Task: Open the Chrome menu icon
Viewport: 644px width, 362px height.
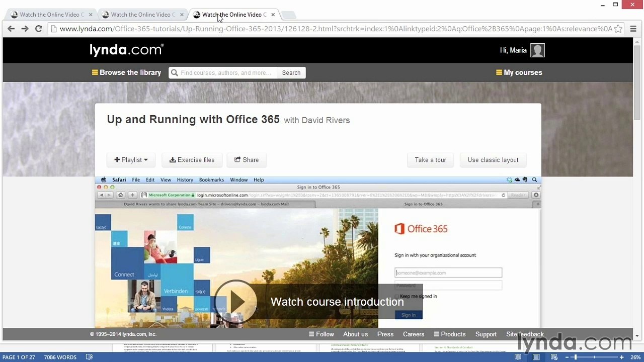Action: point(633,29)
